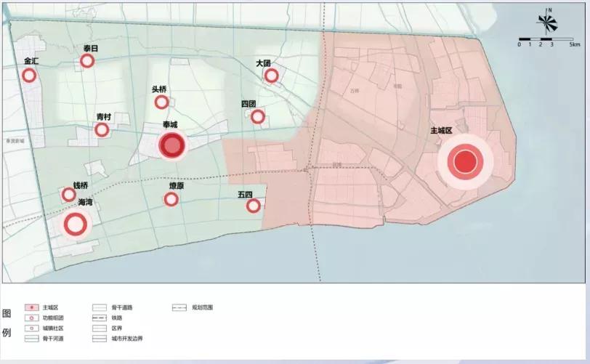Click the 钱桥 place label
Image resolution: width=590 pixels, height=364 pixels.
pos(81,185)
